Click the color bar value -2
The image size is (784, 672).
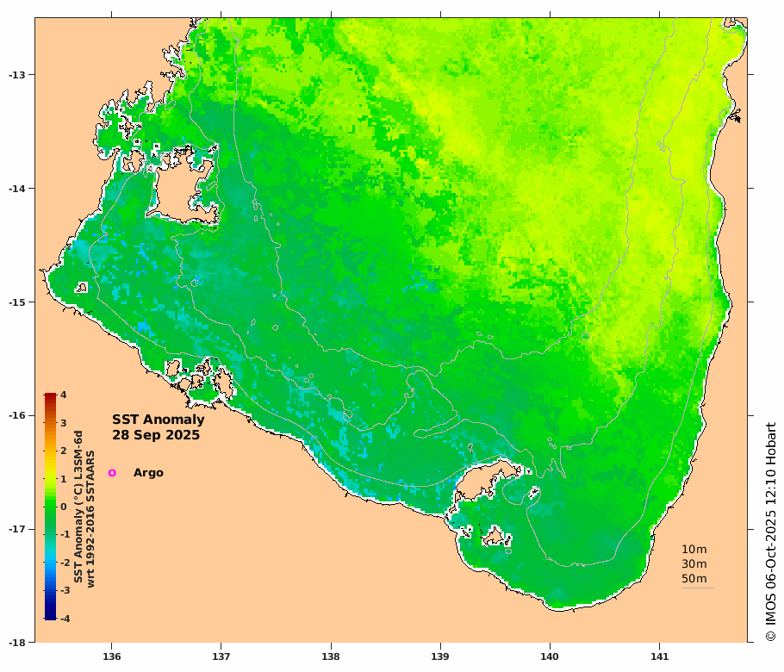tap(65, 563)
